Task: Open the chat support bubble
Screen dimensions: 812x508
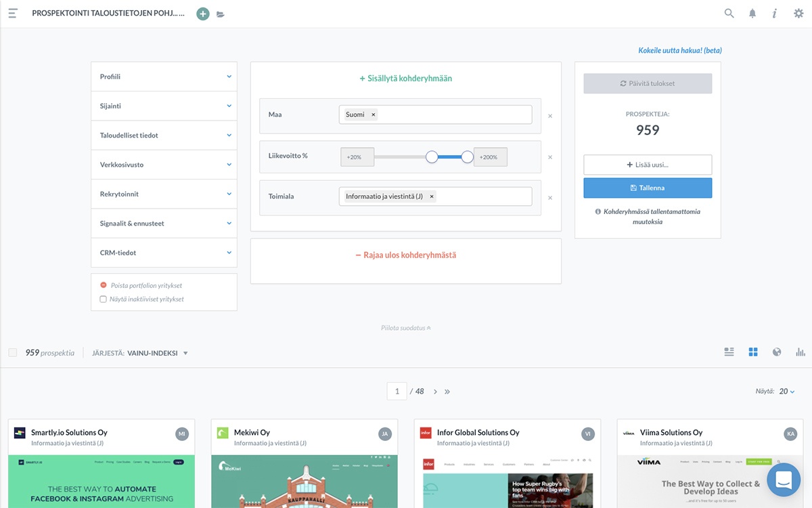Action: pyautogui.click(x=784, y=480)
